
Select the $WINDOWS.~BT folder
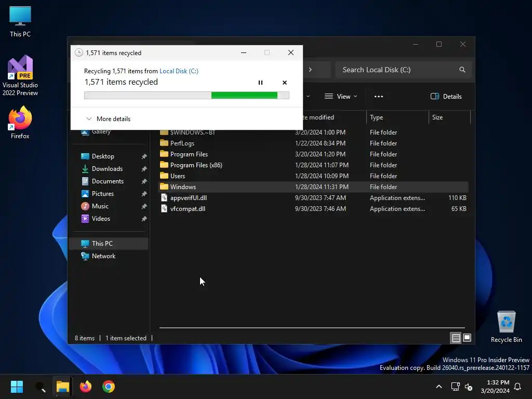pyautogui.click(x=313, y=132)
